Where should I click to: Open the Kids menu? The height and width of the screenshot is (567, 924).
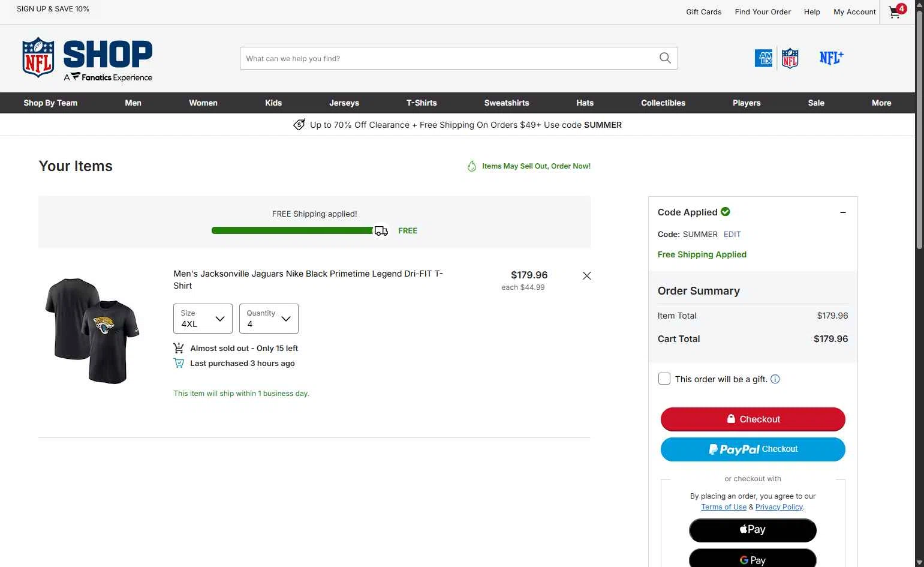tap(273, 103)
